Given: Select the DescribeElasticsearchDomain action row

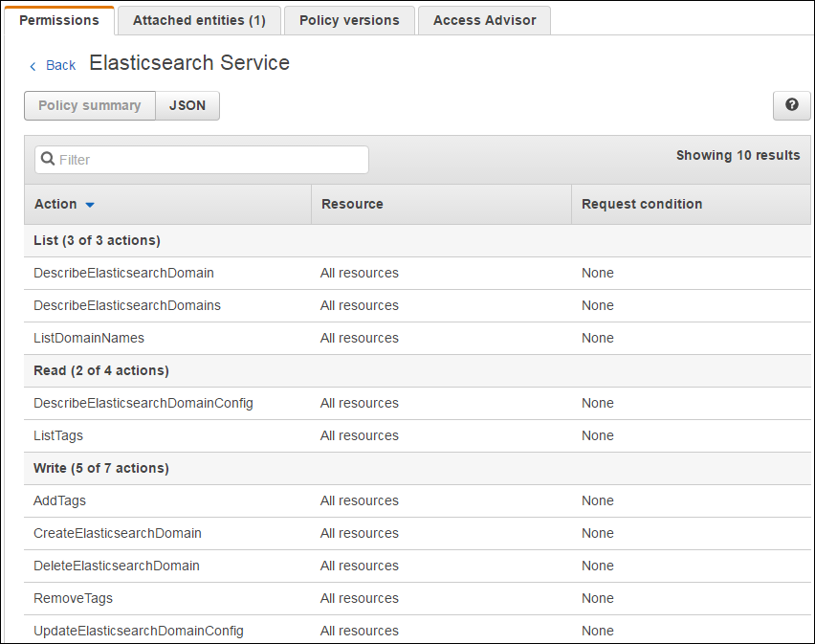Looking at the screenshot, I should pyautogui.click(x=123, y=273).
